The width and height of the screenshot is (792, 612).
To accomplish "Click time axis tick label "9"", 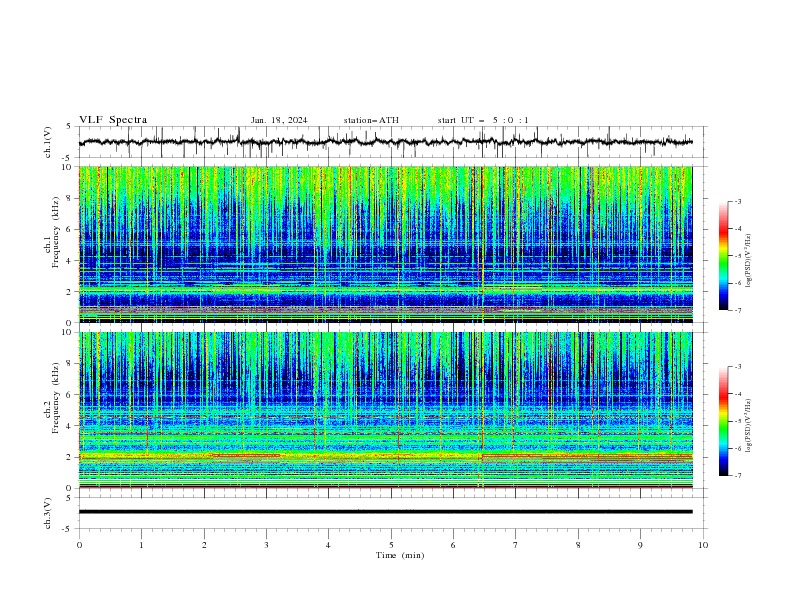I will 640,545.
